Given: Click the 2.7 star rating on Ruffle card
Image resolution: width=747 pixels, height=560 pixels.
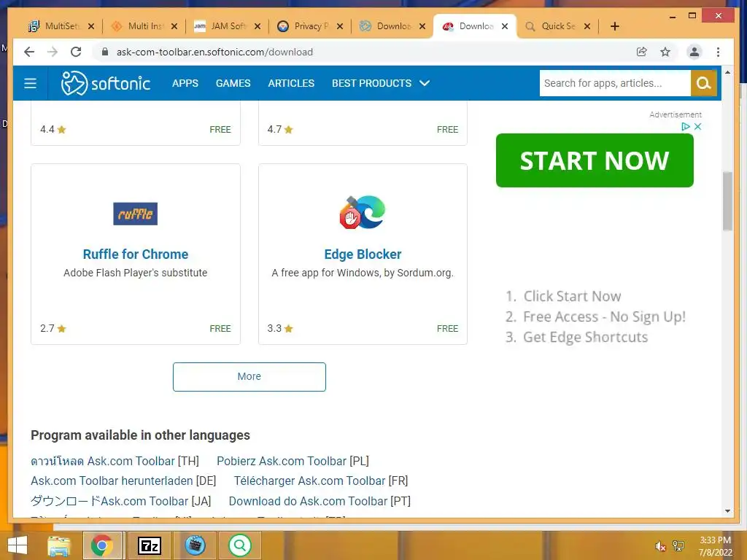Looking at the screenshot, I should (53, 329).
